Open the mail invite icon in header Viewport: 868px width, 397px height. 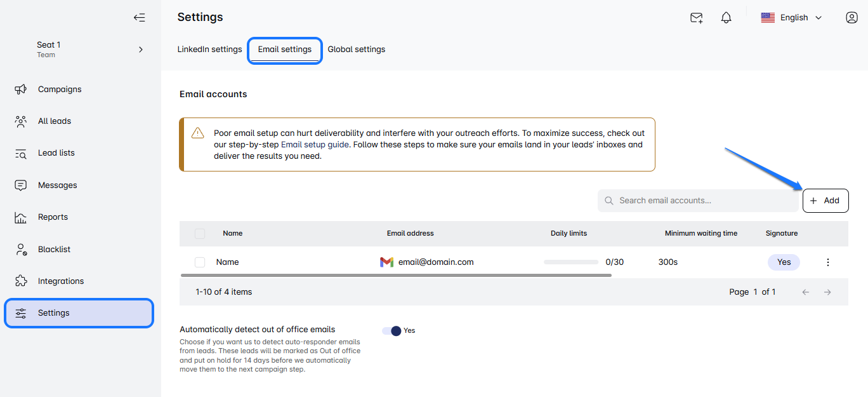tap(696, 18)
